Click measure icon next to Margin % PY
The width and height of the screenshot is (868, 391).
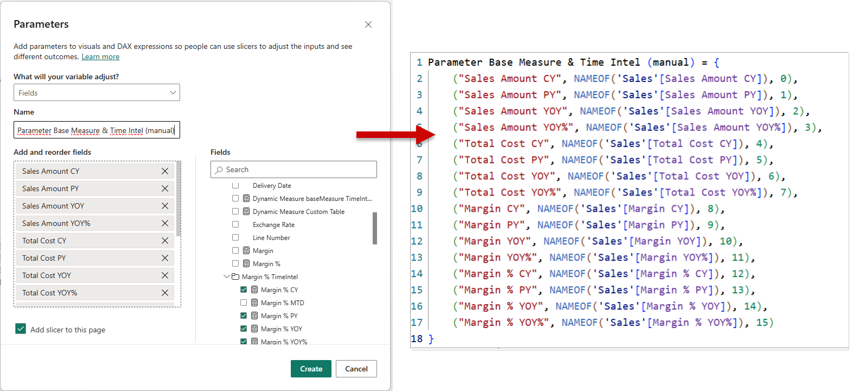coord(254,316)
